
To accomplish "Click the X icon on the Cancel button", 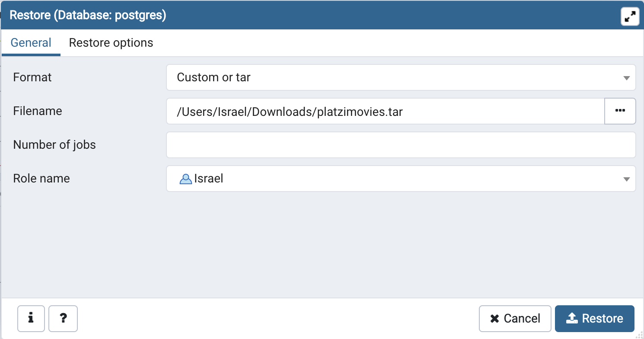I will point(494,319).
